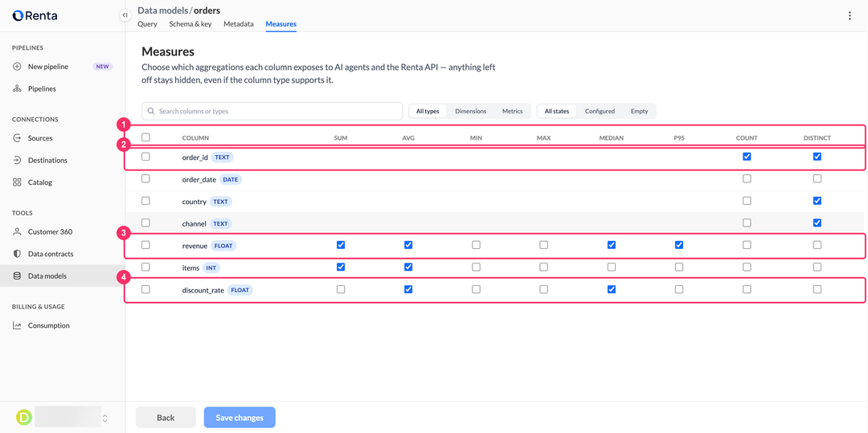Switch to the Metadata tab

[239, 24]
